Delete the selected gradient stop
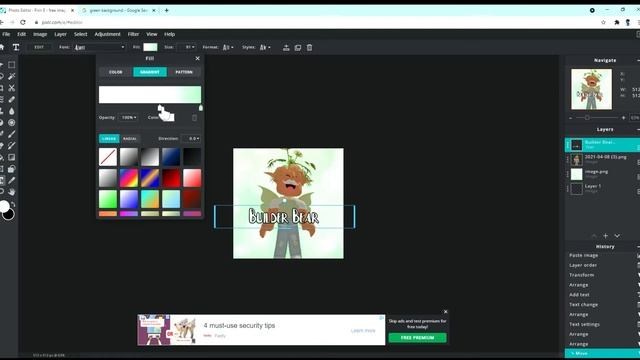640x360 pixels. pos(194,118)
